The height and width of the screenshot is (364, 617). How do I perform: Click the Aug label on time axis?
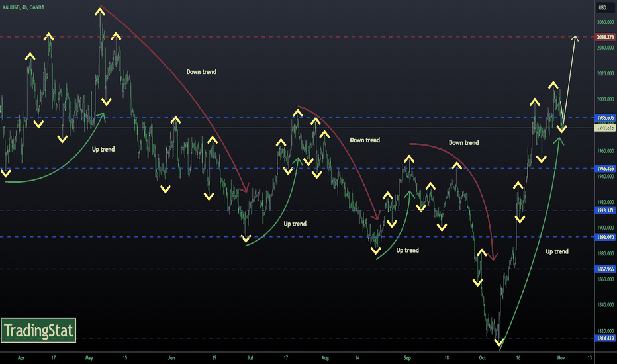point(325,357)
